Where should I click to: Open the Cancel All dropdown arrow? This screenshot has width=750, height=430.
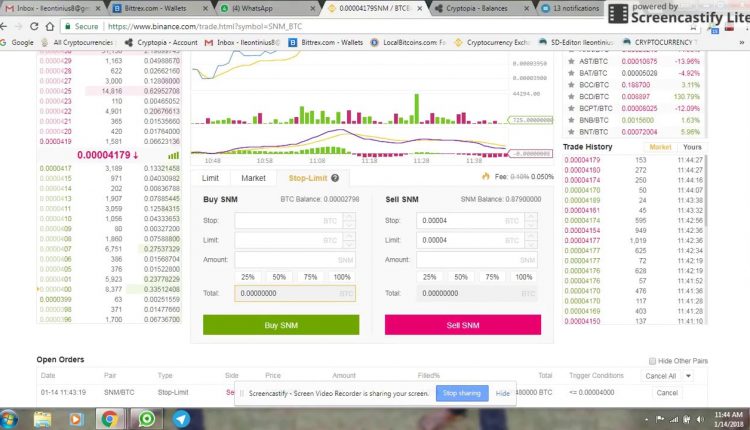click(x=688, y=376)
